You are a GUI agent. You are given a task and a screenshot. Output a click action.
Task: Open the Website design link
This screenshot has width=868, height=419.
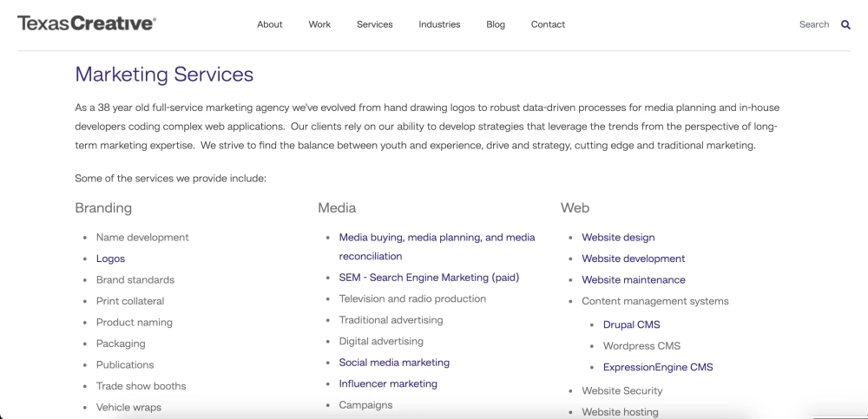point(618,238)
